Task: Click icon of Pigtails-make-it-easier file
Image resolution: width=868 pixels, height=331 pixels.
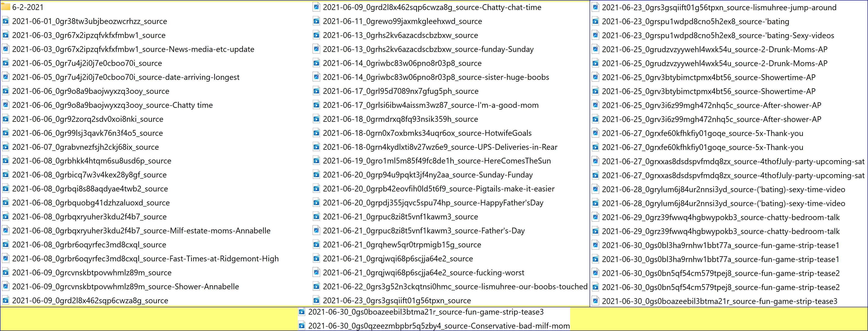Action: point(316,189)
